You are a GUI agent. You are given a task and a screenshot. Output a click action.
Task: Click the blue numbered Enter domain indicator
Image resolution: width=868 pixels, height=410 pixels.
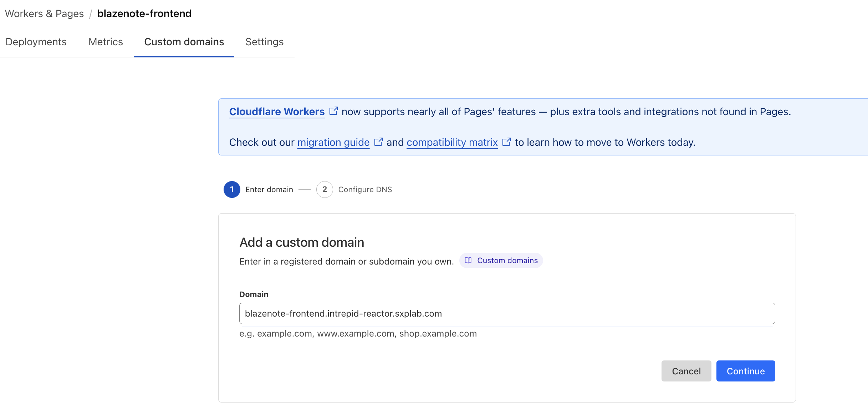tap(232, 189)
